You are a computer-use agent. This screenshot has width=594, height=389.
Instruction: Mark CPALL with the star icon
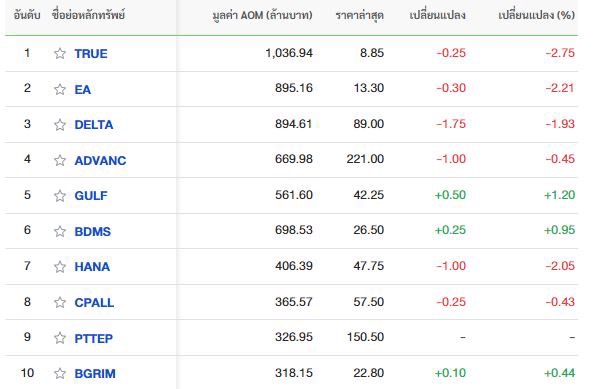59,303
